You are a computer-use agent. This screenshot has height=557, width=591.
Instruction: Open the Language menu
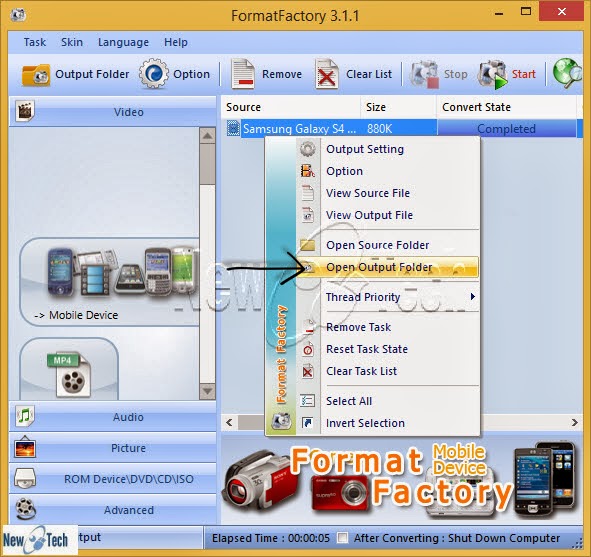(123, 42)
